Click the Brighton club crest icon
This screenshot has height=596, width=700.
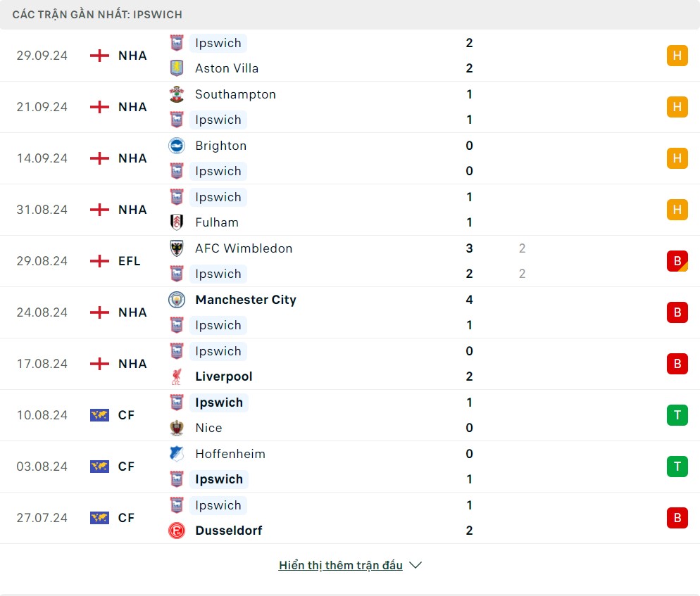click(176, 146)
